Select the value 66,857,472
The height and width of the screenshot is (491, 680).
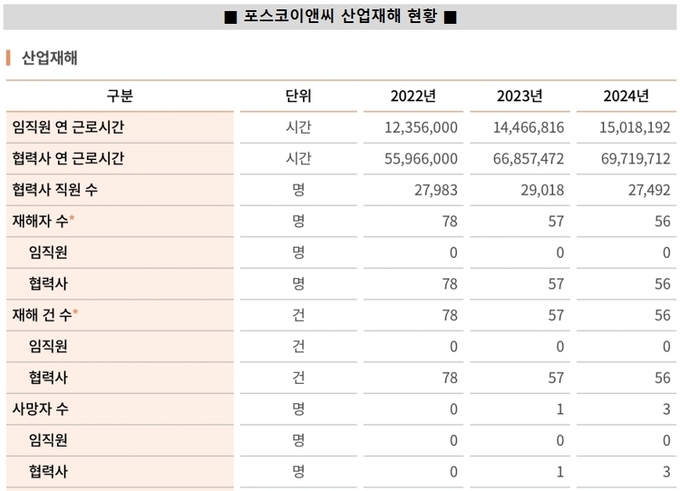[x=528, y=159]
